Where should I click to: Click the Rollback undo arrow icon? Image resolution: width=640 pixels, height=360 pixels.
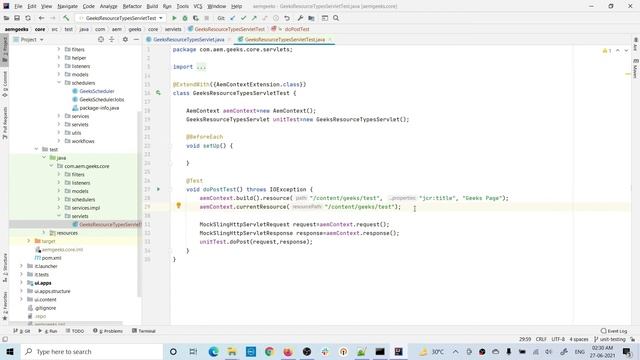[x=287, y=18]
